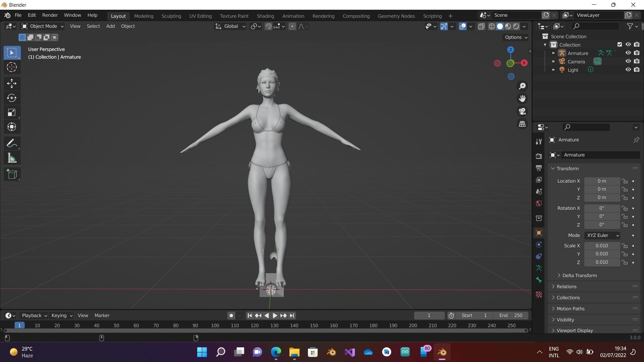This screenshot has height=362, width=644.
Task: Lock Location X with padlock
Action: [x=625, y=181]
